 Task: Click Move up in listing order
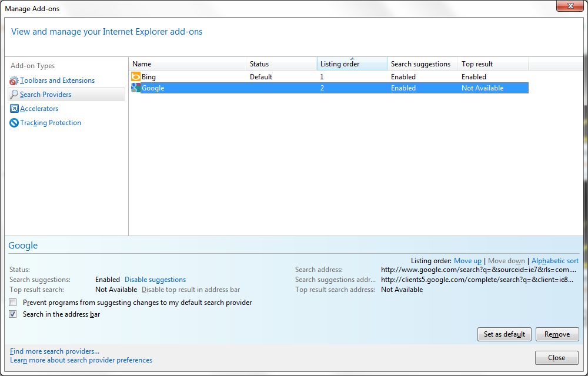pos(467,261)
